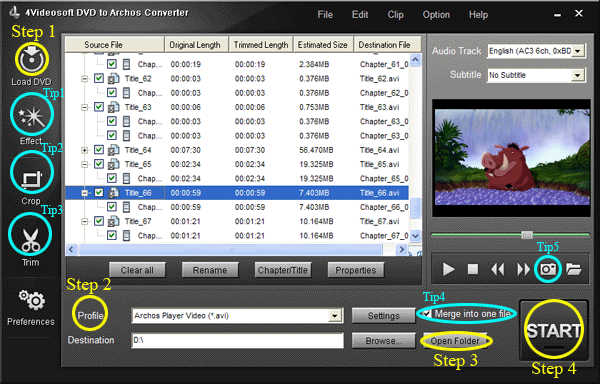Select the 56.470MB size cell
Viewport: 600px width, 384px height.
(x=316, y=150)
